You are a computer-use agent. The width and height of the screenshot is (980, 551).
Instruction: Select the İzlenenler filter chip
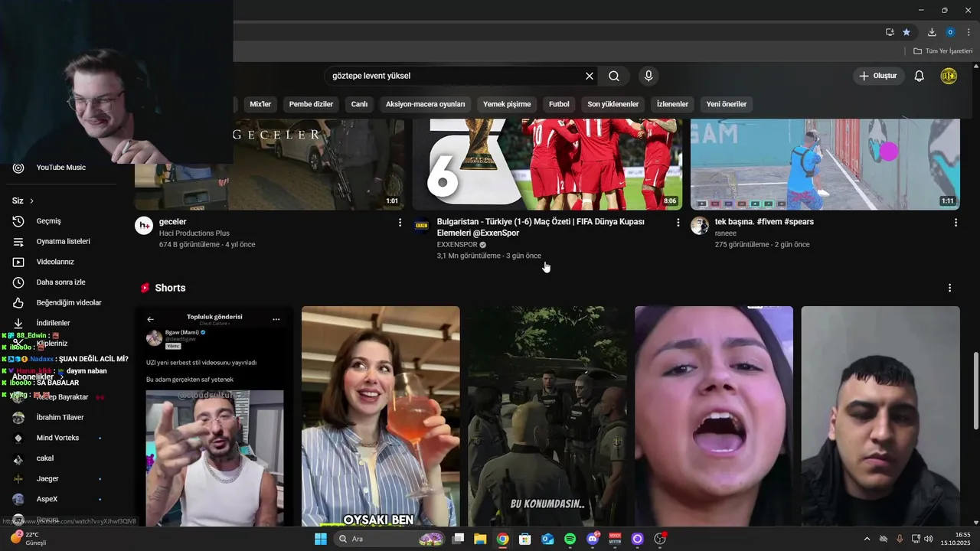coord(672,104)
